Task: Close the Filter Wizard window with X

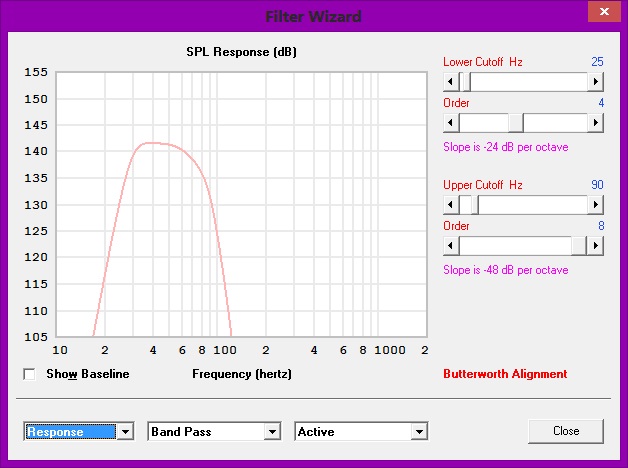Action: [x=604, y=12]
